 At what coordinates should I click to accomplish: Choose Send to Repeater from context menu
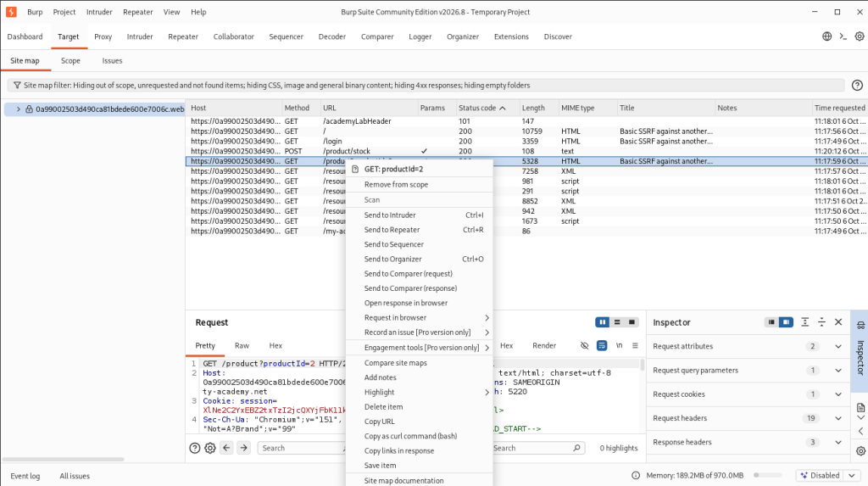pyautogui.click(x=419, y=229)
